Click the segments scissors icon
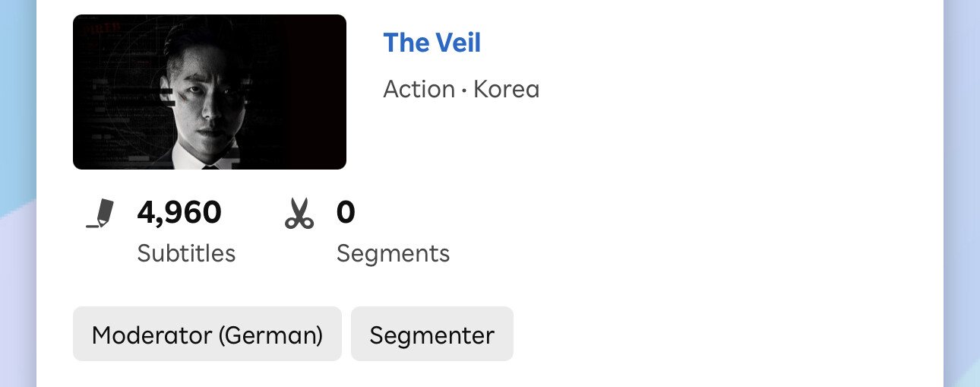Image resolution: width=980 pixels, height=387 pixels. pyautogui.click(x=299, y=214)
